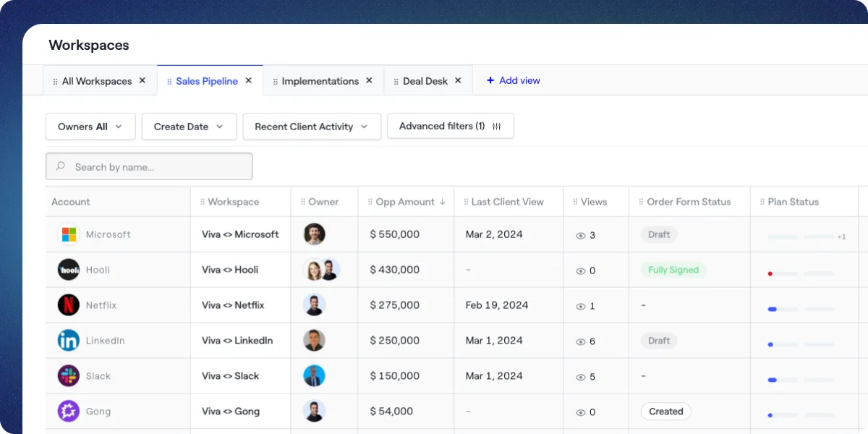Open the Microsoft account logo
The image size is (868, 434).
69,234
